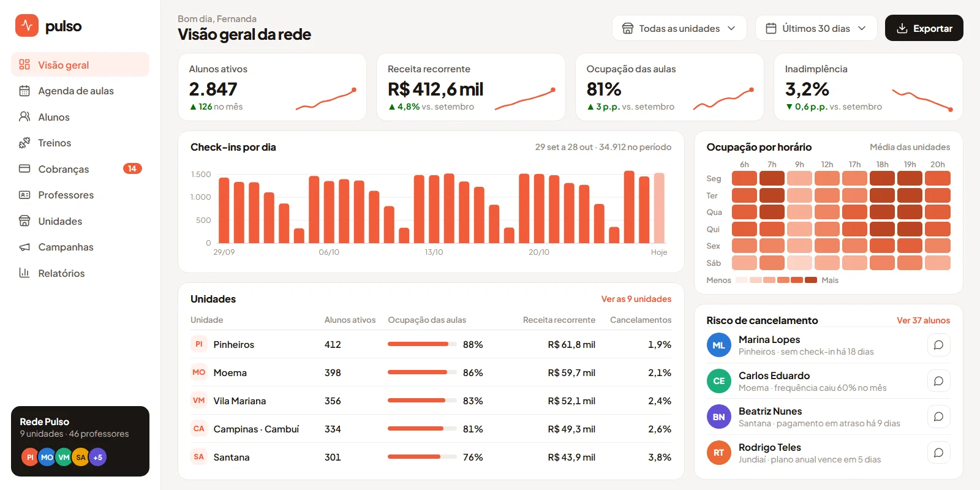Viewport: 980px width, 490px height.
Task: Click the Relatórios bar chart icon
Action: click(x=24, y=273)
